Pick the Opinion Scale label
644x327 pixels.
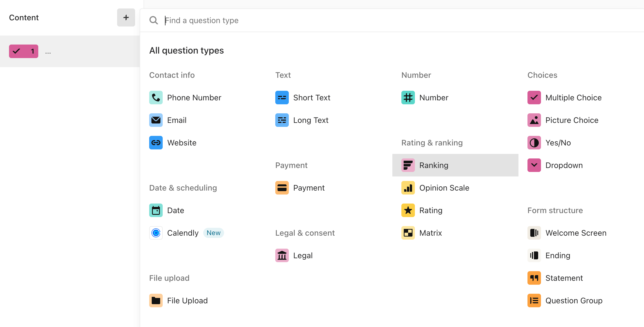click(444, 188)
